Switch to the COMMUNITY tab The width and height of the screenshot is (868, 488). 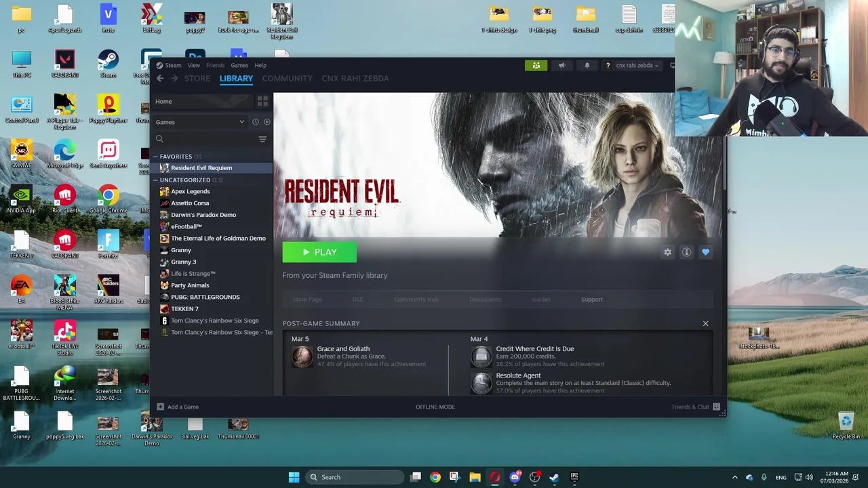click(287, 79)
